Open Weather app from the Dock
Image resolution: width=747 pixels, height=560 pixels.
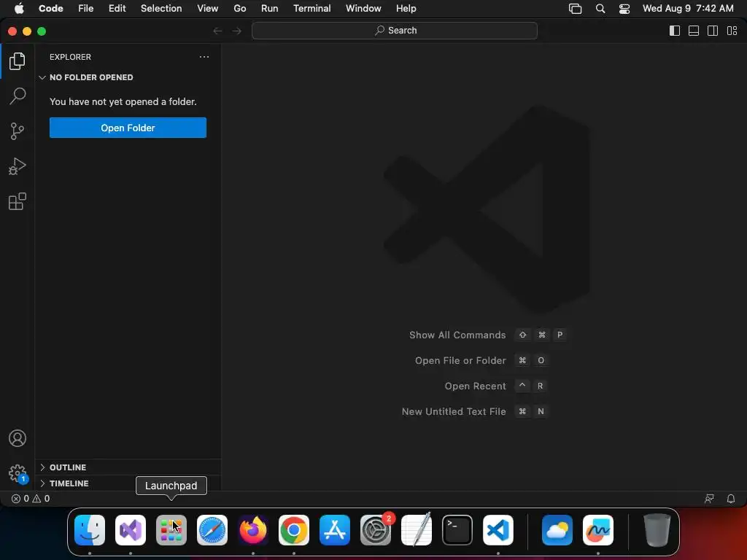[557, 530]
